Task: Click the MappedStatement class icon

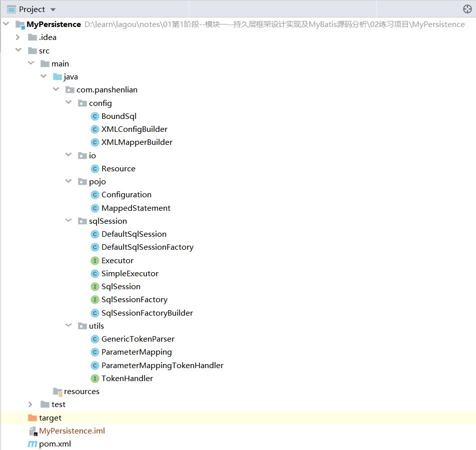Action: click(94, 208)
